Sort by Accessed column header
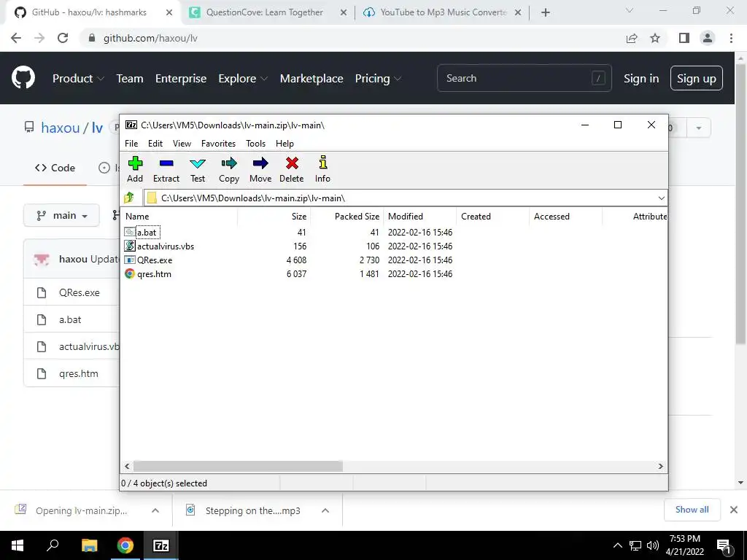The width and height of the screenshot is (747, 560). coord(565,216)
